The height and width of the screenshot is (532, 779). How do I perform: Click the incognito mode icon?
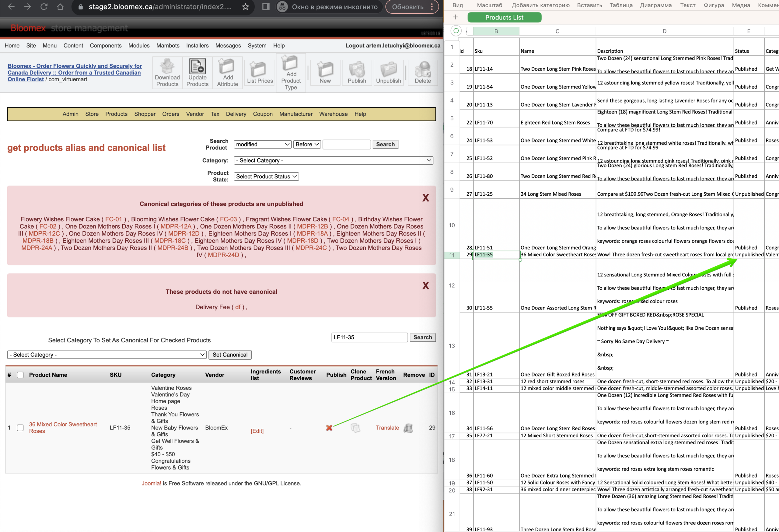282,7
